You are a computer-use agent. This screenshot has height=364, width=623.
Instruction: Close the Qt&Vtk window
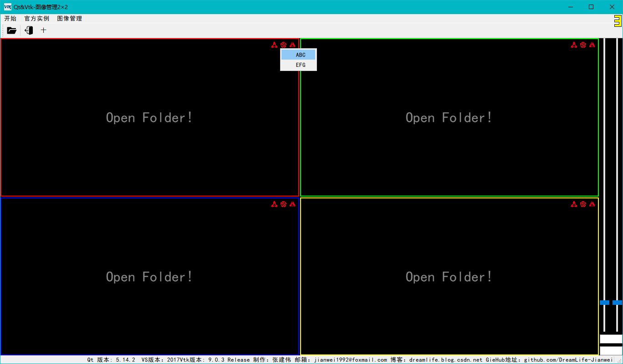612,7
